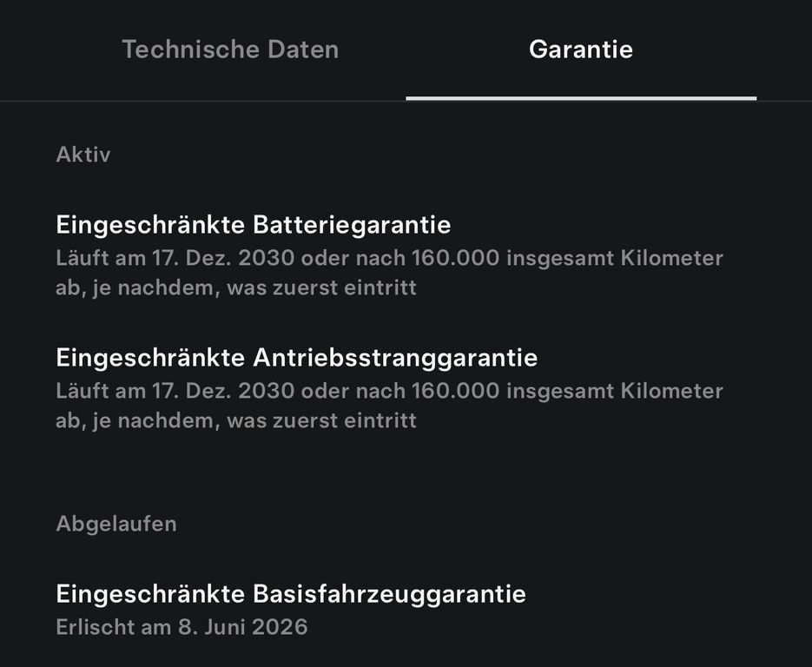
Task: Click the Batteriegarantie expiry date 17. Dez. 2030
Action: click(x=223, y=258)
